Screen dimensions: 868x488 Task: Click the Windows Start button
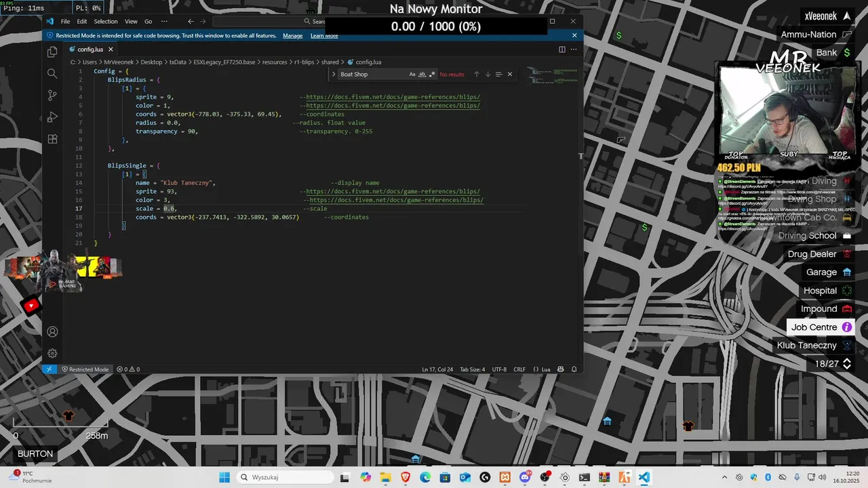tap(224, 477)
